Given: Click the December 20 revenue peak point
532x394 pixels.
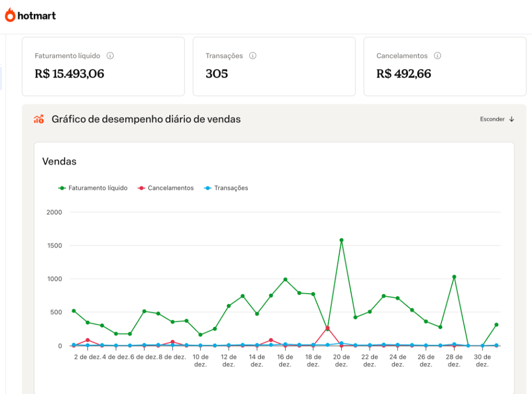Looking at the screenshot, I should [341, 240].
